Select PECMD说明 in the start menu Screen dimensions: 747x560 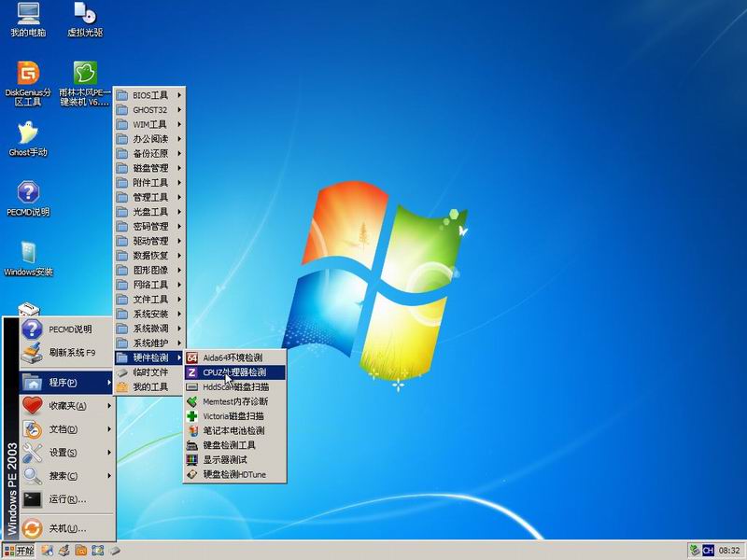click(x=66, y=329)
